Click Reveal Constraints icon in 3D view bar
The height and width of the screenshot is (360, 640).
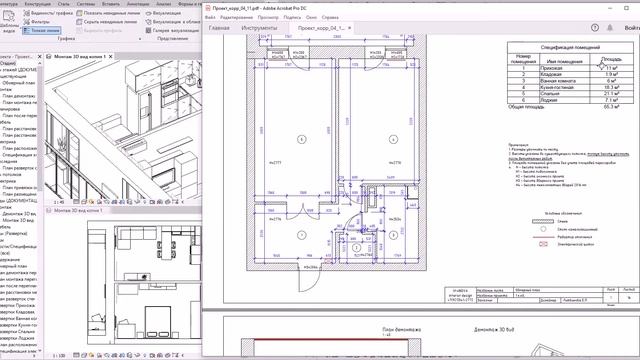pos(175,202)
